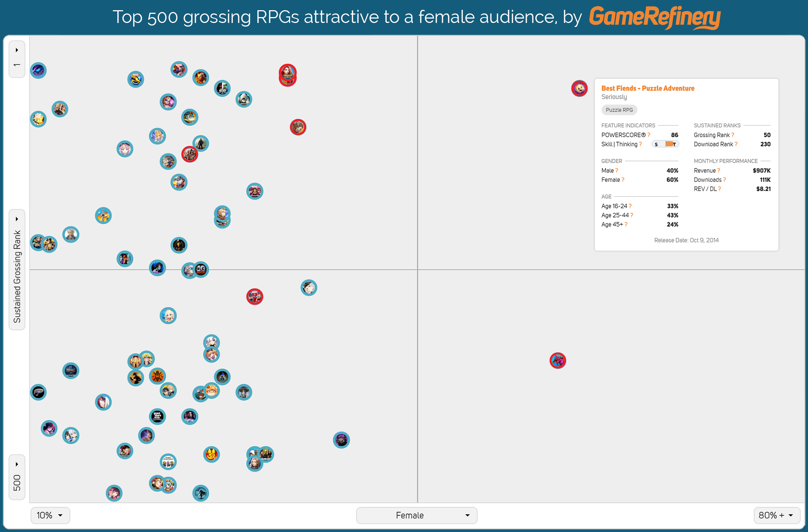
Task: Show help for Download Rank
Action: click(736, 144)
